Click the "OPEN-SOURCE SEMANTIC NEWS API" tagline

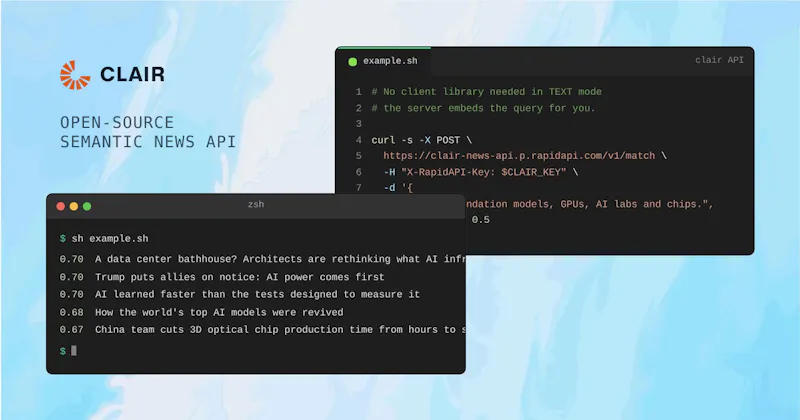(x=148, y=132)
